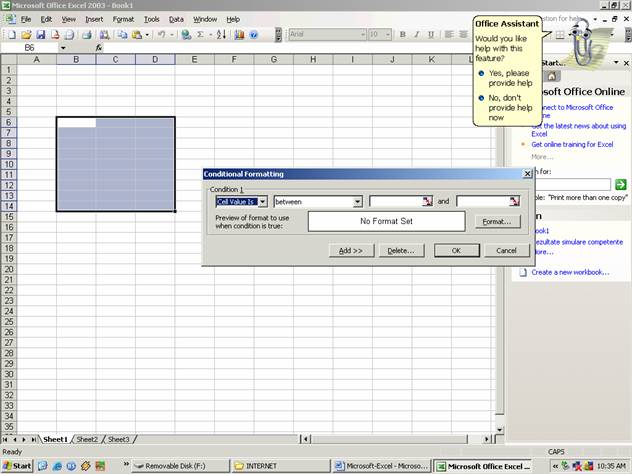Image resolution: width=632 pixels, height=474 pixels.
Task: Open the Data menu
Action: pyautogui.click(x=176, y=19)
